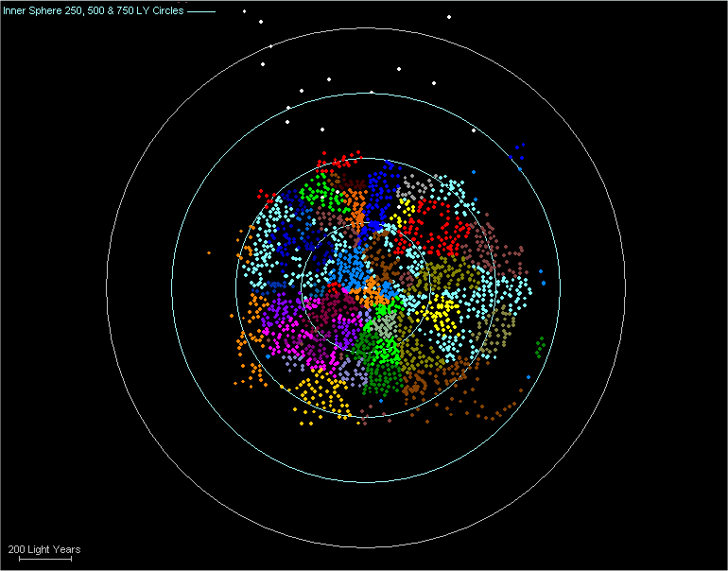Click the "Inner Sphere 250, 500 & 750 LY Circles" legend text
Image resolution: width=728 pixels, height=571 pixels.
94,10
